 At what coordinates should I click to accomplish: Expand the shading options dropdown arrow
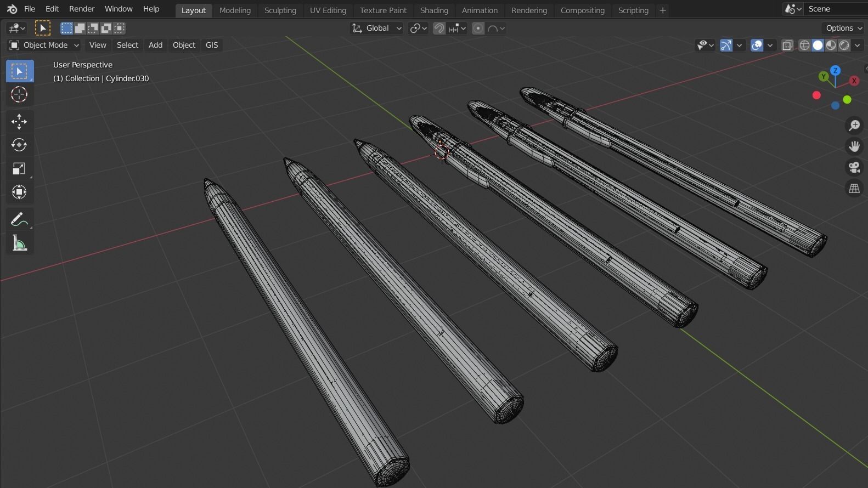pyautogui.click(x=857, y=45)
